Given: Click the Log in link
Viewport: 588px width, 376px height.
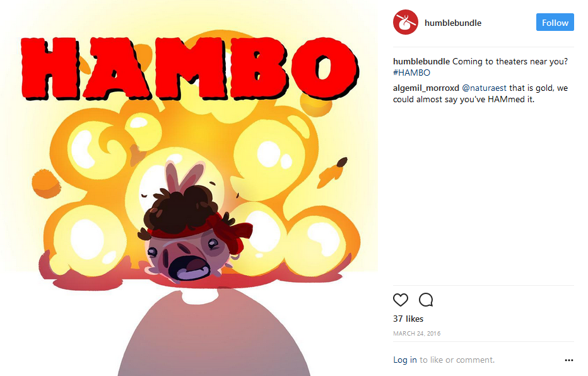Looking at the screenshot, I should point(404,360).
